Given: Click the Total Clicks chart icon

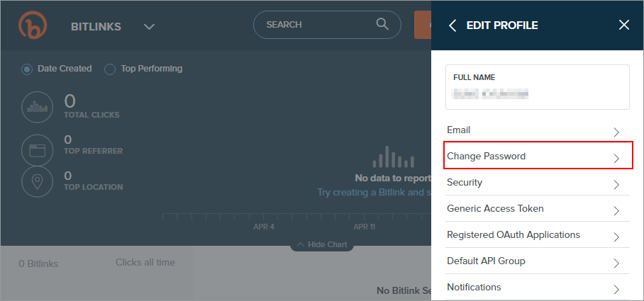Looking at the screenshot, I should tap(37, 108).
